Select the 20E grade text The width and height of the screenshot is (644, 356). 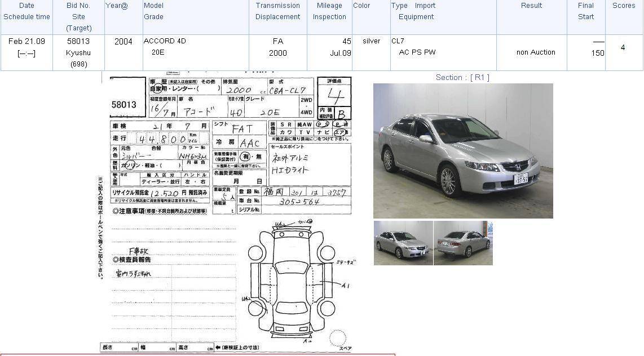pos(158,52)
